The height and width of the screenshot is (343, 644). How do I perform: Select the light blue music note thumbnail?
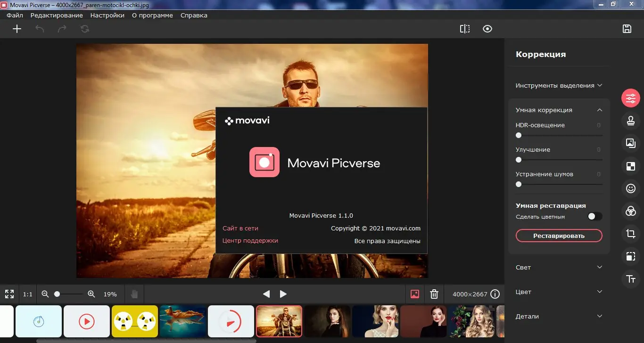(x=39, y=321)
